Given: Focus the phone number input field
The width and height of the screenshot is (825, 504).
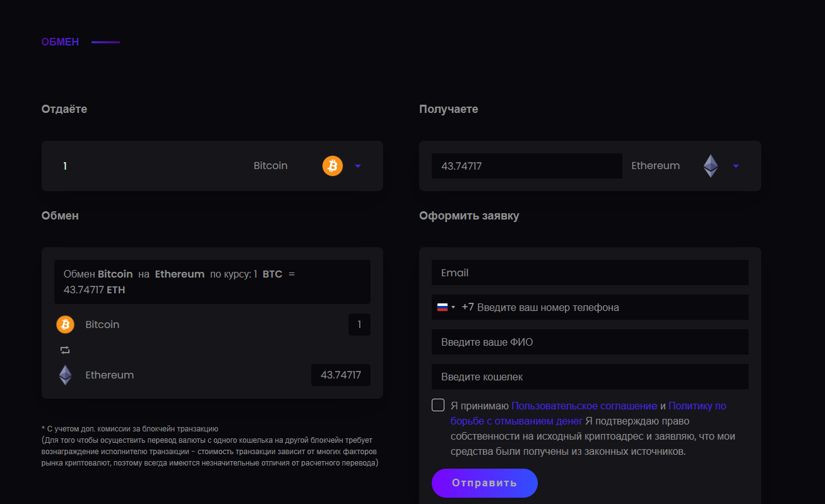Looking at the screenshot, I should point(590,307).
